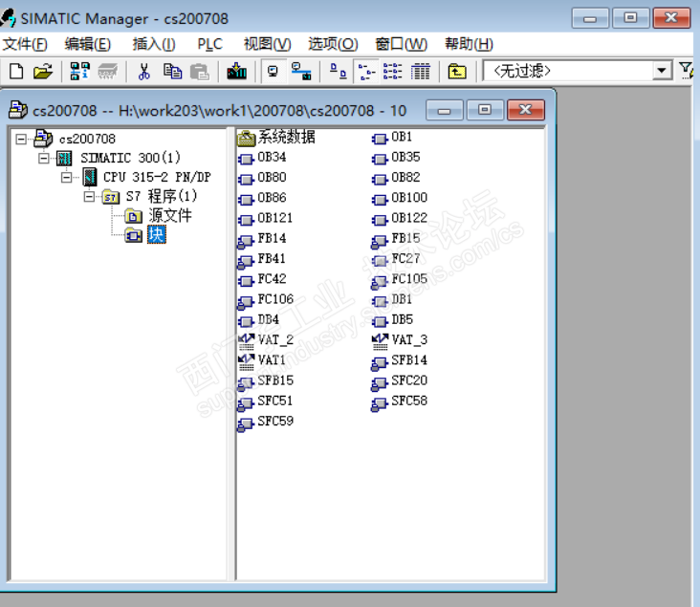Click the <无过滤> filter combo box

click(x=578, y=71)
